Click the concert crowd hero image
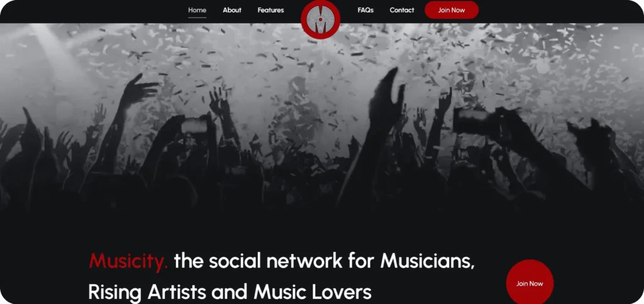Viewport: 644px width, 304px height. tap(322, 119)
